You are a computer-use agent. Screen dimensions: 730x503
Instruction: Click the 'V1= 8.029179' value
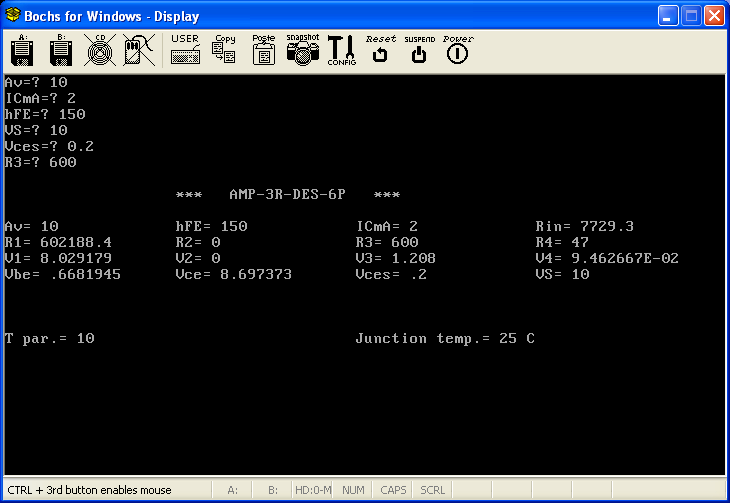pyautogui.click(x=58, y=258)
